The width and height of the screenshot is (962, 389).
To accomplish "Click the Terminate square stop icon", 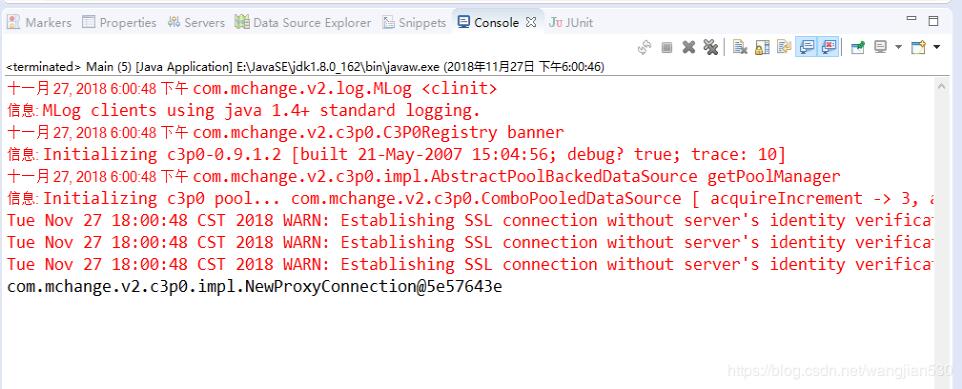I will pos(667,47).
